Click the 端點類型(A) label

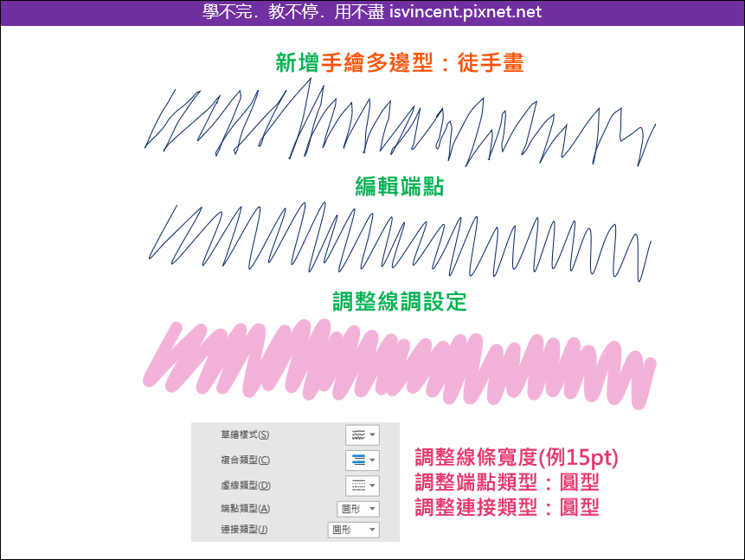[x=245, y=509]
